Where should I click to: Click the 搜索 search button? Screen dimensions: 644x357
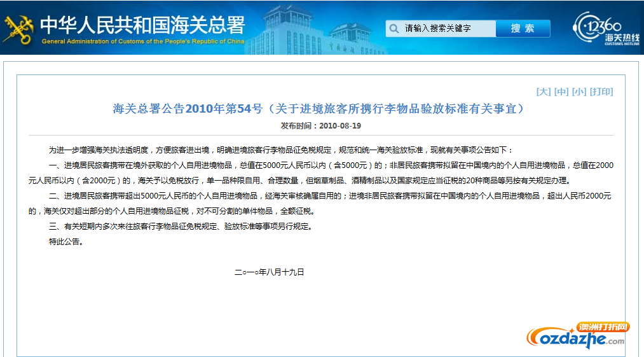tap(523, 29)
